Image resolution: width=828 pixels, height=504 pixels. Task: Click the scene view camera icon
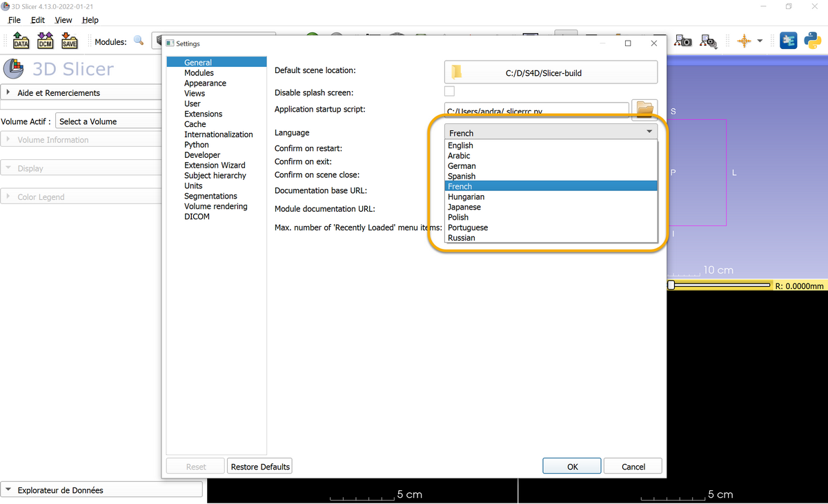[709, 41]
